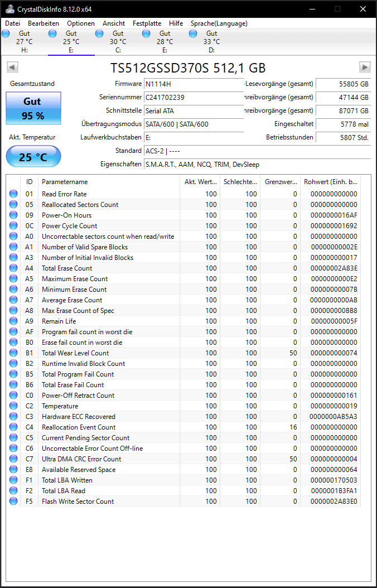The width and height of the screenshot is (377, 588).
Task: Click the Betriebsstunden value 5807 Std.
Action: (x=344, y=137)
